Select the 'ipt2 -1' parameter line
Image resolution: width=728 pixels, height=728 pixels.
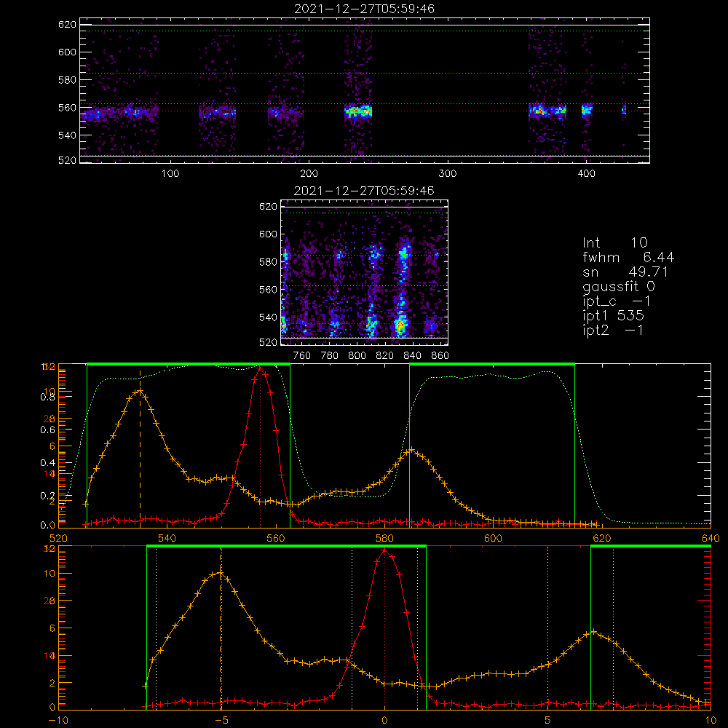tap(613, 330)
